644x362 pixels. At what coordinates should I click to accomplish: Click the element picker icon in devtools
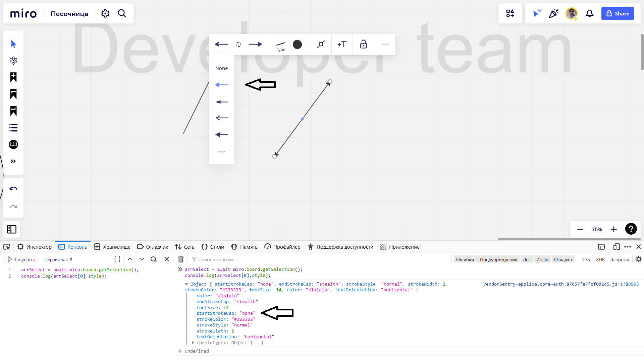click(7, 247)
